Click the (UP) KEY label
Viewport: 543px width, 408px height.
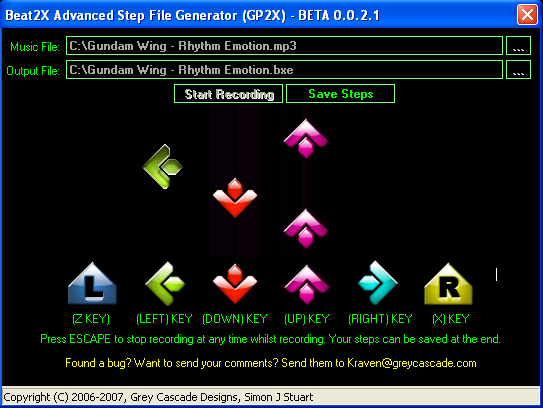click(307, 319)
